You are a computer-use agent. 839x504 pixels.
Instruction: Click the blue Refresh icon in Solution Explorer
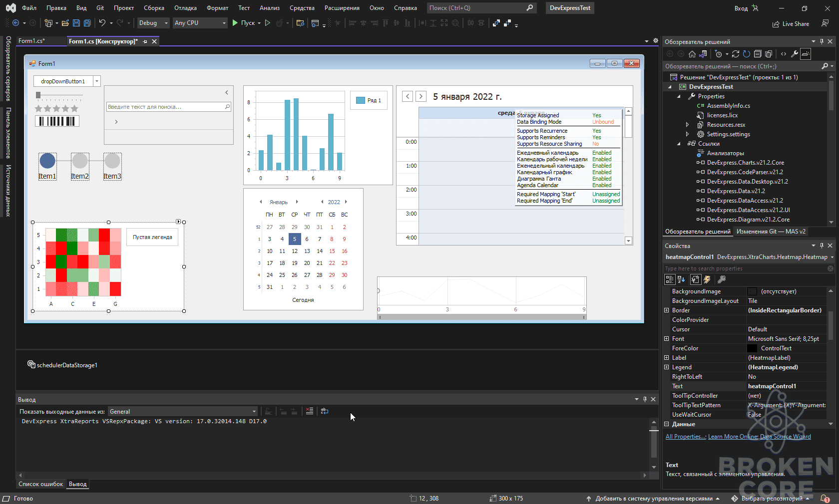point(746,54)
